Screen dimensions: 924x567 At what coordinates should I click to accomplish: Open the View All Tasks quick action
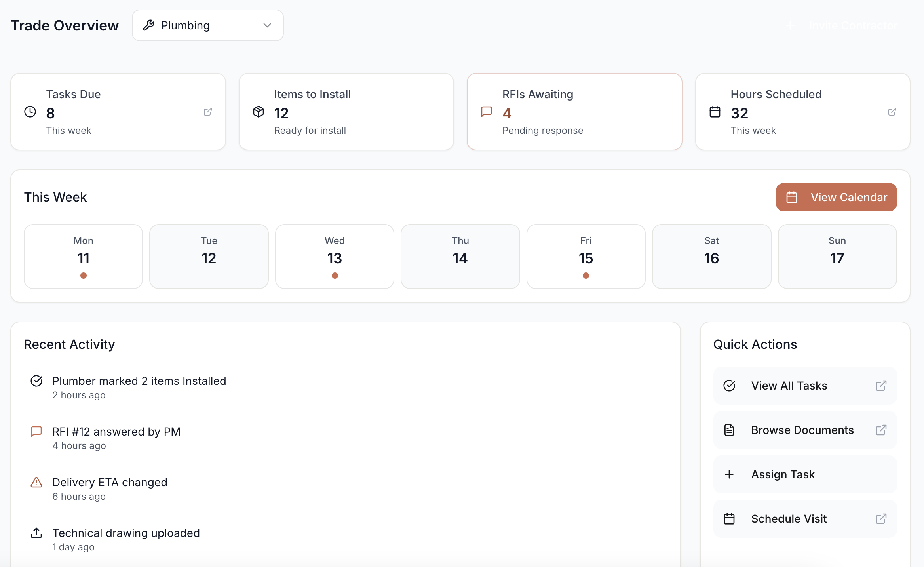click(x=790, y=385)
